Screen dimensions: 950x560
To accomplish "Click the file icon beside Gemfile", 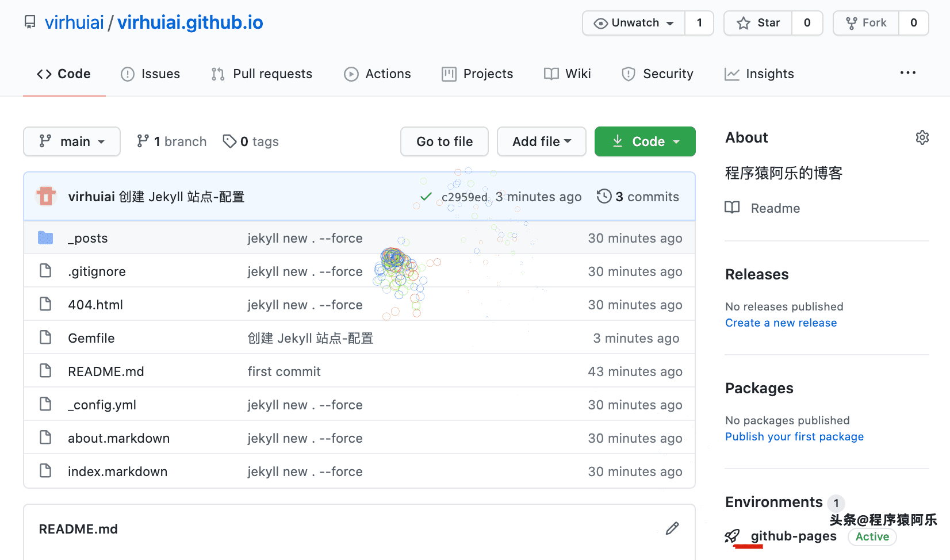I will (x=45, y=337).
